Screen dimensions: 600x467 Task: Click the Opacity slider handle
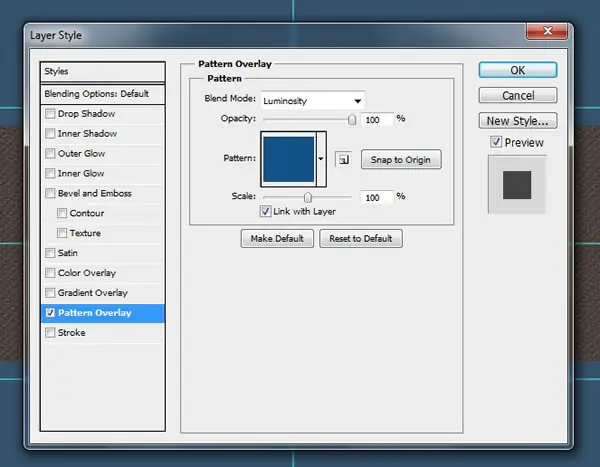point(352,120)
